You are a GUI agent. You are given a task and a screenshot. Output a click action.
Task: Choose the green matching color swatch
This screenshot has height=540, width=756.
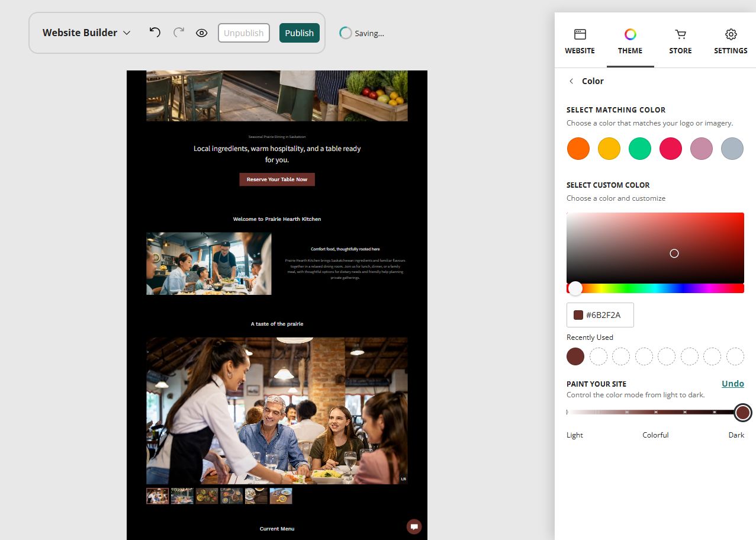click(640, 149)
